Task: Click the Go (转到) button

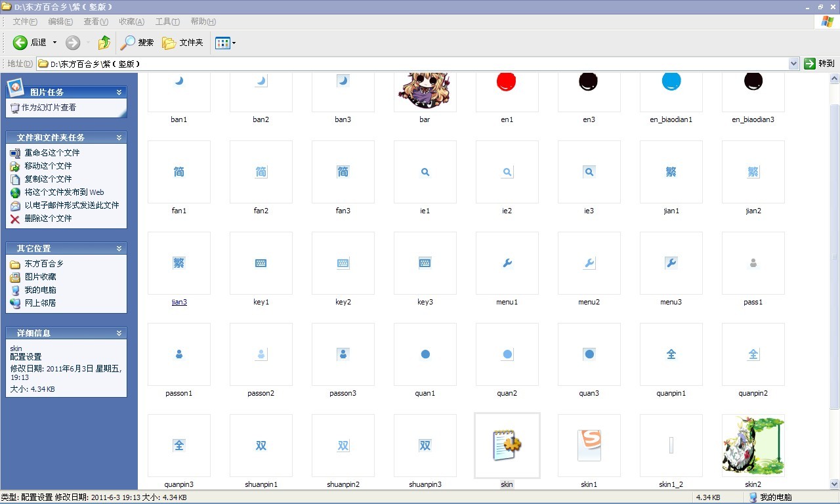Action: click(819, 64)
